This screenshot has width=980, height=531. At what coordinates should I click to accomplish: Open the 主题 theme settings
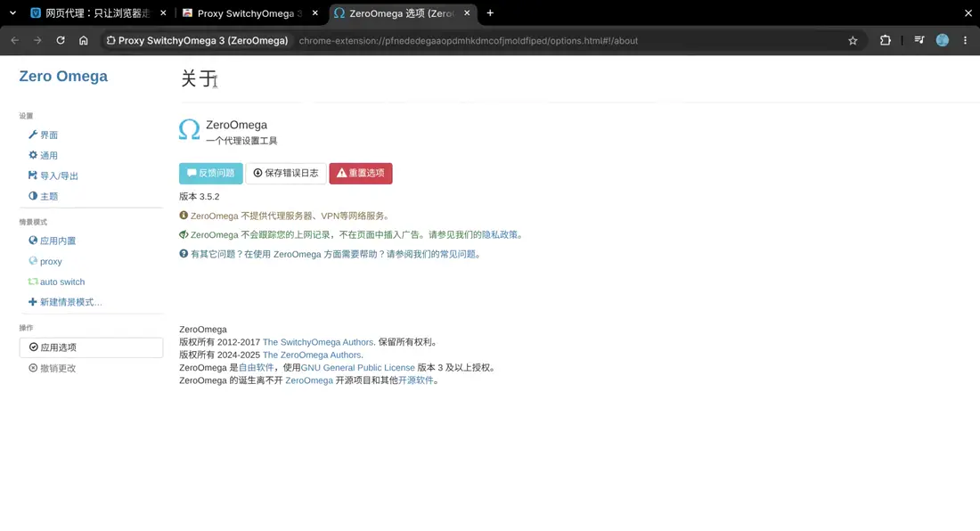(x=43, y=196)
